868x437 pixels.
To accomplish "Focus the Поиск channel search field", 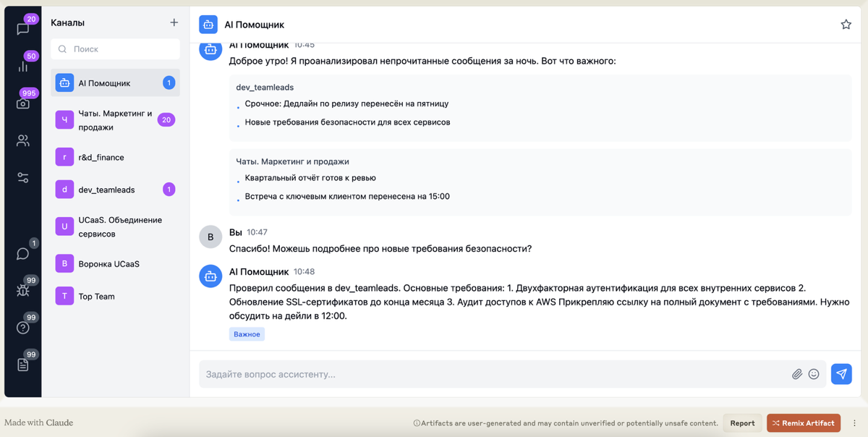I will [116, 49].
